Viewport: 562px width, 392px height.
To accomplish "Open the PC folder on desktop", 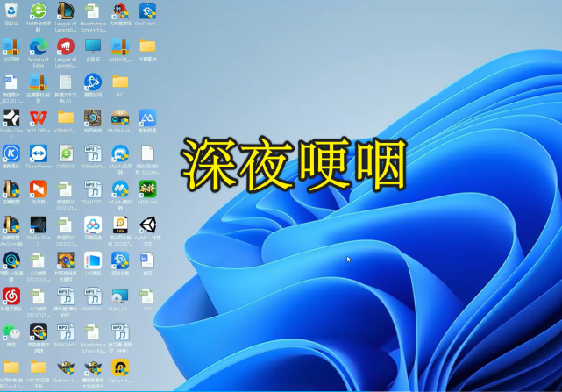I will click(x=120, y=82).
